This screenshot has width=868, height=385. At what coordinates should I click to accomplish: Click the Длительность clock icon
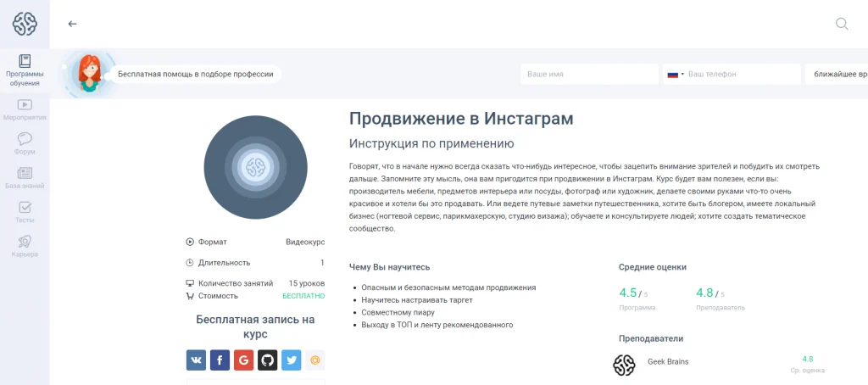pyautogui.click(x=190, y=263)
